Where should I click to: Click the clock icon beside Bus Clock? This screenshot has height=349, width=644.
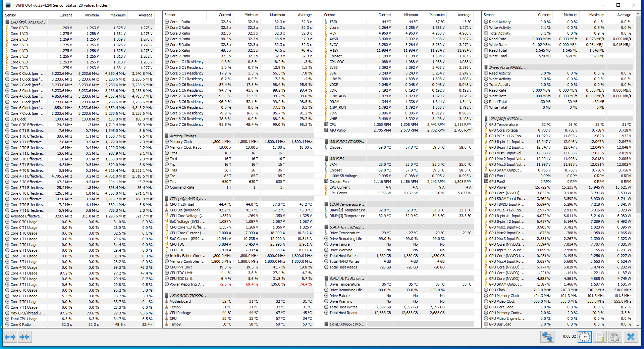(x=7, y=119)
